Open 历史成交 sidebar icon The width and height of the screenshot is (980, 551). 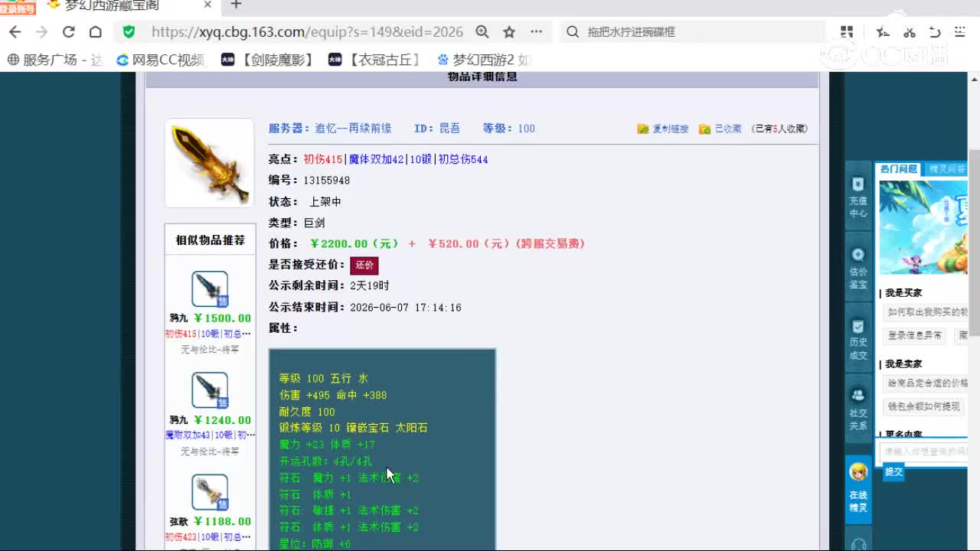pos(858,340)
